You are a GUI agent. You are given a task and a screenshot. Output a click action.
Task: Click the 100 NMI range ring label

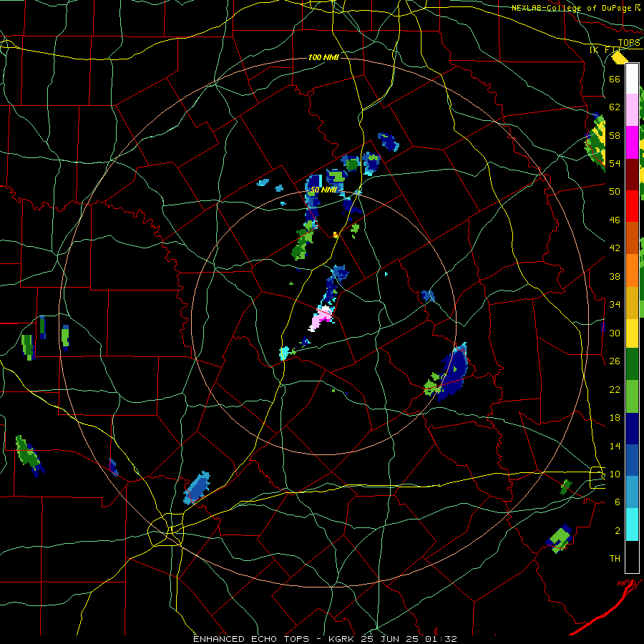click(323, 57)
